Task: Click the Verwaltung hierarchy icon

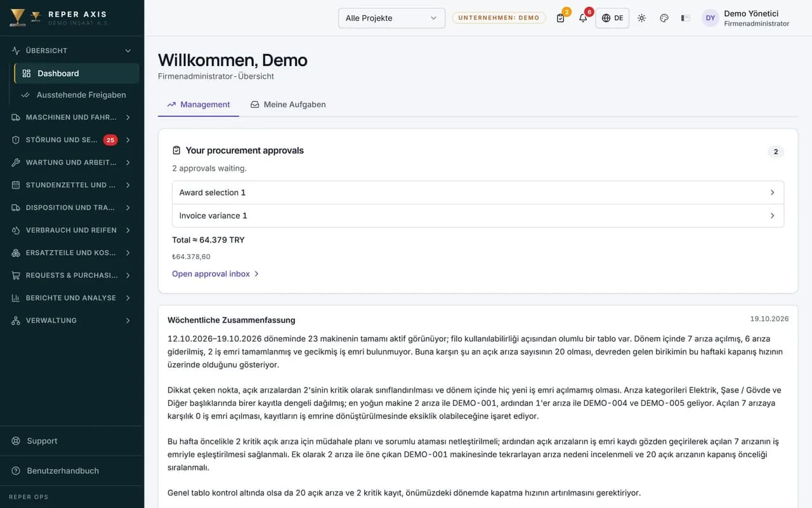Action: pyautogui.click(x=16, y=321)
